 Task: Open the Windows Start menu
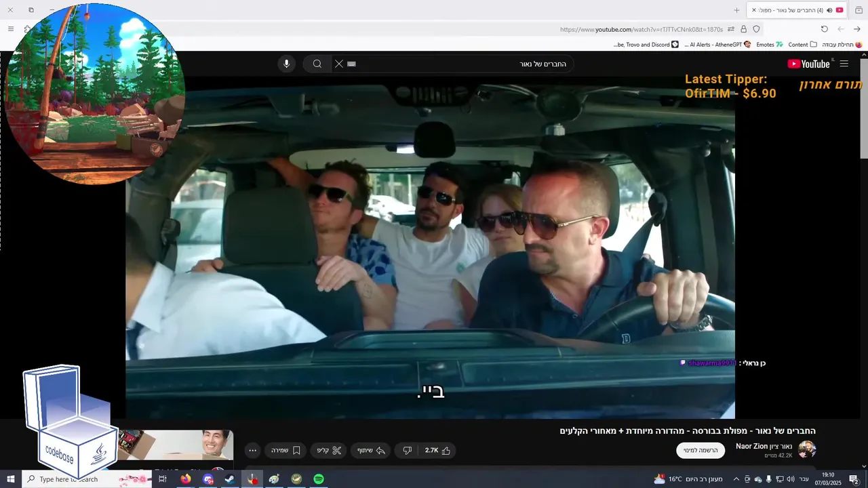pyautogui.click(x=11, y=479)
